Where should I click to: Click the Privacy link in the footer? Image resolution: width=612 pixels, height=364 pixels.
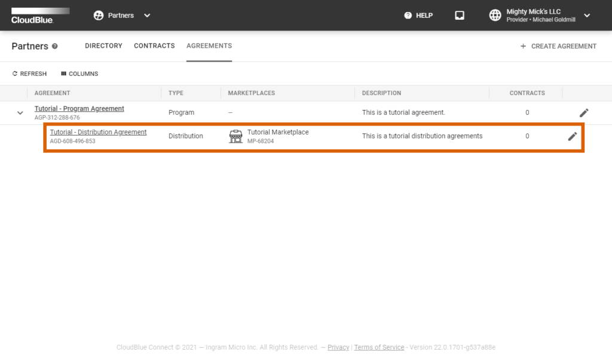(338, 347)
